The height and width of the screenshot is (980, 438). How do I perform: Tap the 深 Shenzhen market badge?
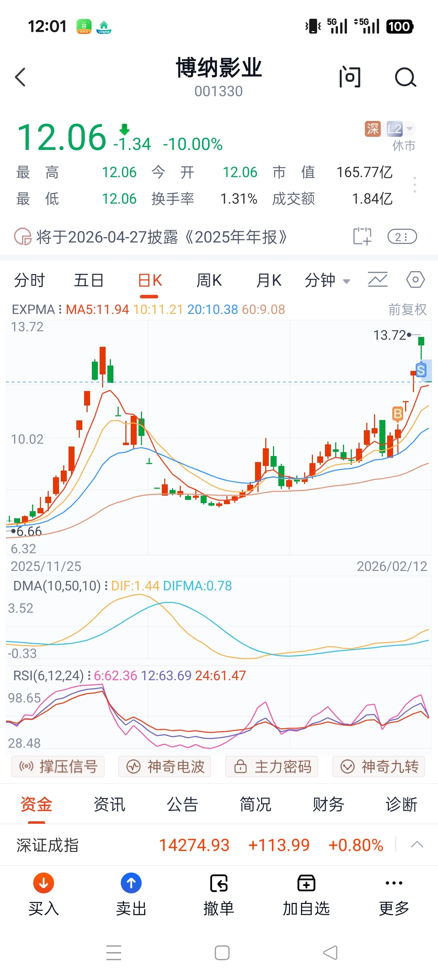click(373, 129)
